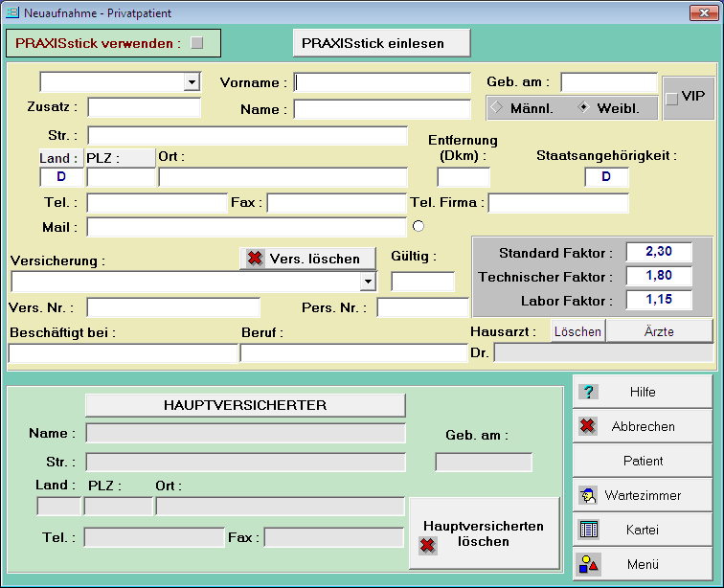Click the Hauptversicherter Tel. field

154,537
